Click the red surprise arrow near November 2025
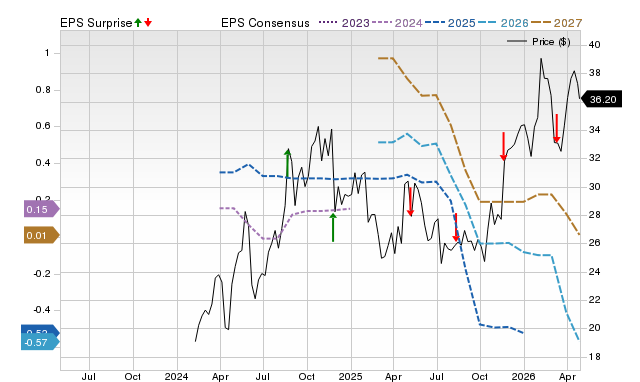The width and height of the screenshot is (640, 382). [x=504, y=146]
